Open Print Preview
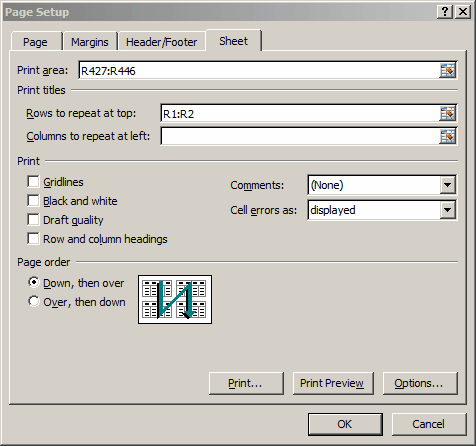This screenshot has width=476, height=446. 332,383
